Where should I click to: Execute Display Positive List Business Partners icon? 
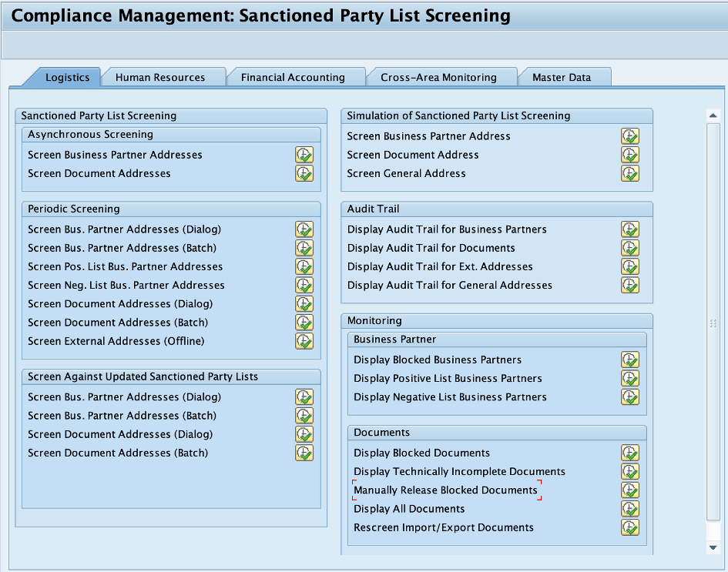coord(630,378)
